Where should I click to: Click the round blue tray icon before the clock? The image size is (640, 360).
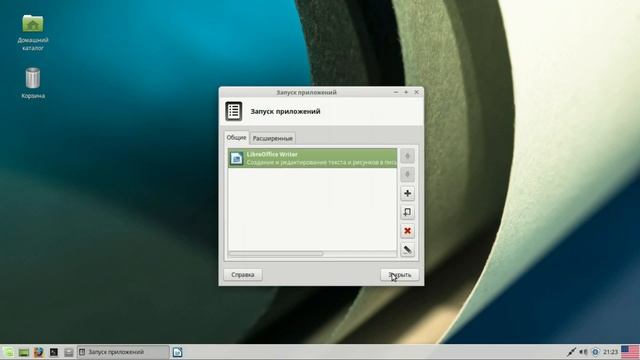595,352
